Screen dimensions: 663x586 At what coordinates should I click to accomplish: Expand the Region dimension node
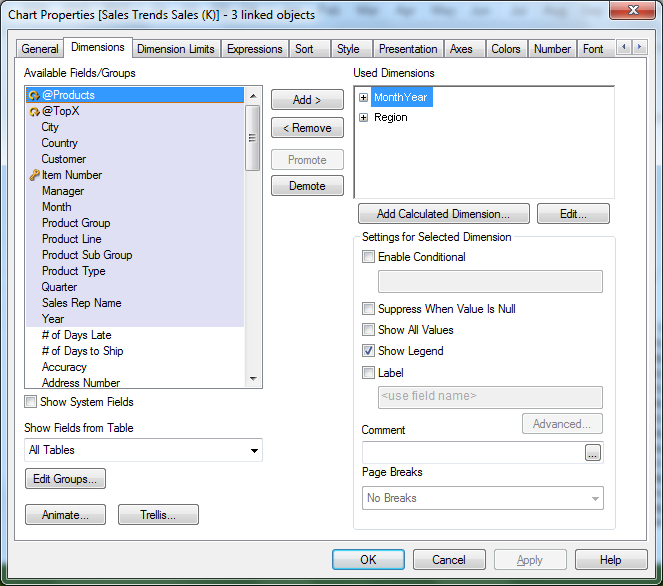click(x=363, y=118)
